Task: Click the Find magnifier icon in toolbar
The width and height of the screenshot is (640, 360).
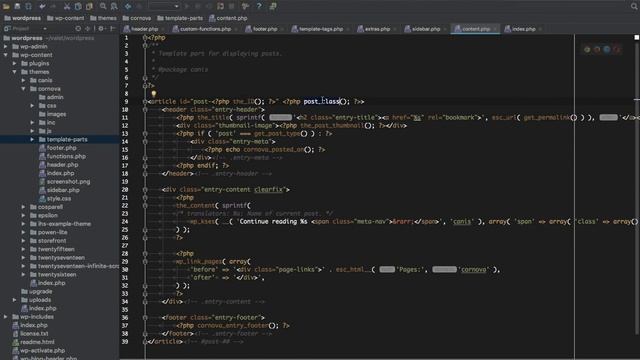Action: click(x=103, y=6)
